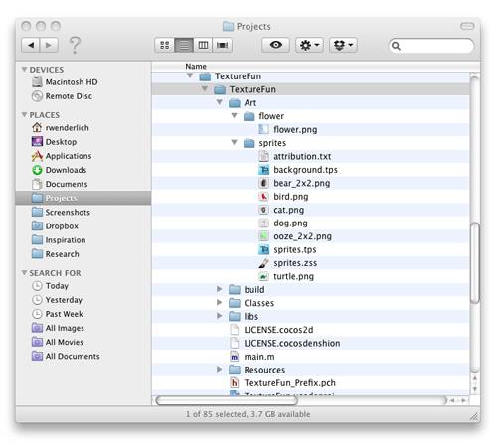Collapse the flower folder
The image size is (497, 448).
tap(235, 115)
